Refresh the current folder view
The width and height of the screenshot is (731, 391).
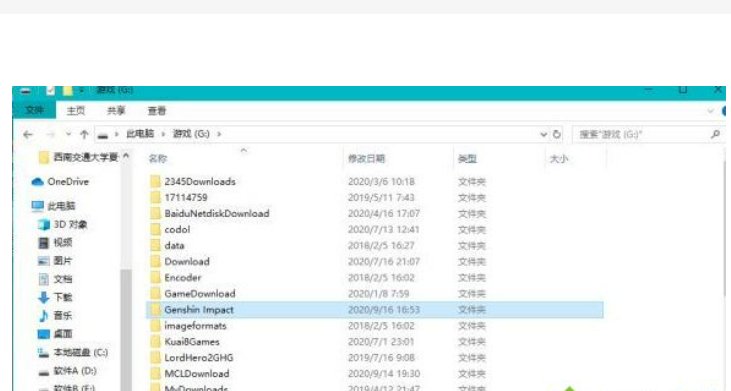click(x=556, y=134)
